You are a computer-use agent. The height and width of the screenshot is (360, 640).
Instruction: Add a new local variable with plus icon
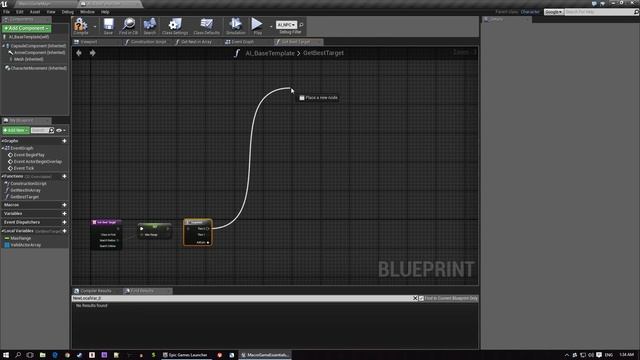64,231
